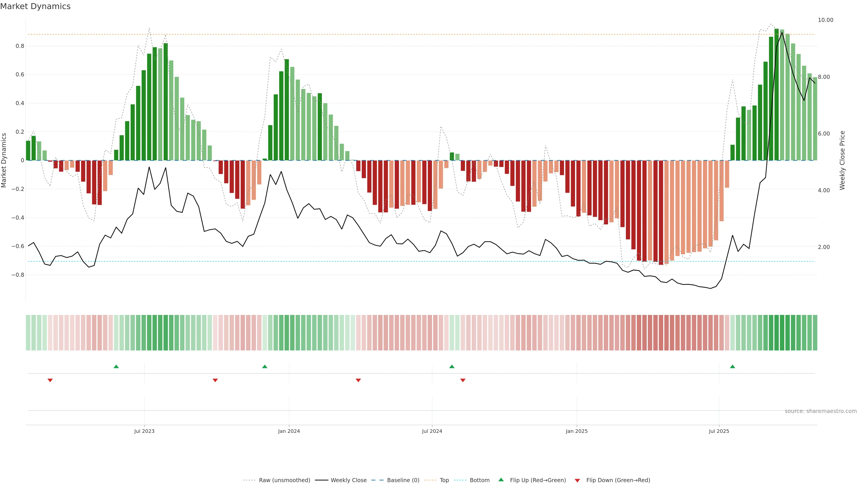868x488 pixels.
Task: Click the red flip-down marker after Jul 2024
Action: 463,380
